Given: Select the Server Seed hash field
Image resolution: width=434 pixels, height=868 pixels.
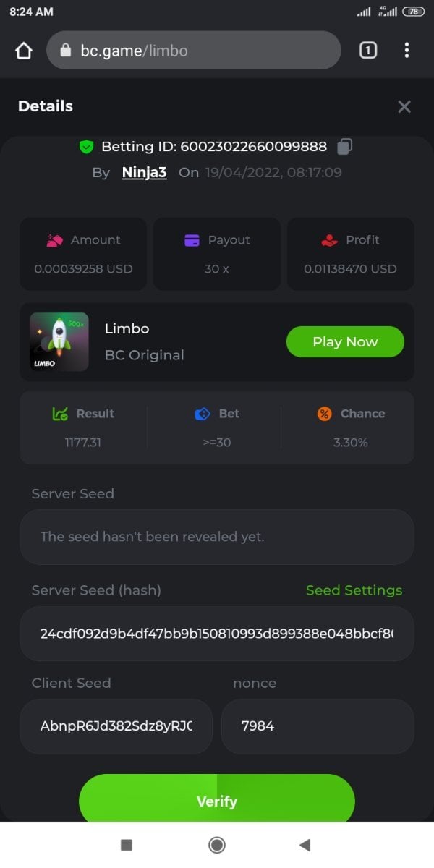Looking at the screenshot, I should tap(217, 634).
